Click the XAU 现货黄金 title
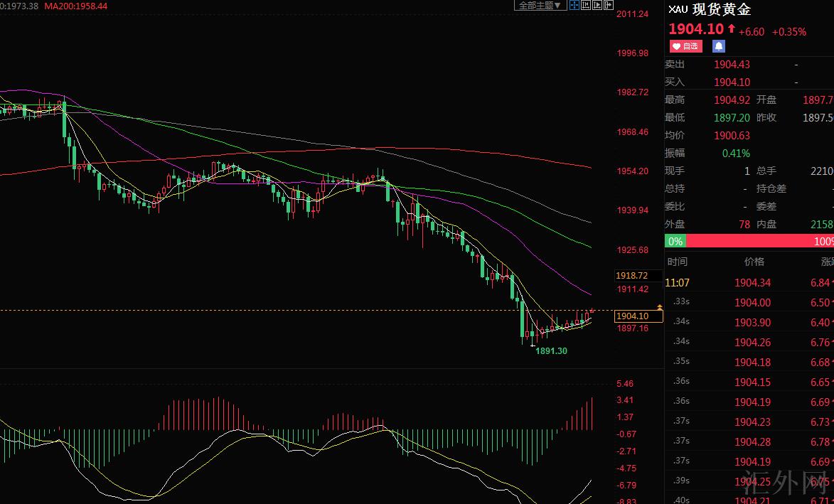The height and width of the screenshot is (504, 834). (710, 10)
